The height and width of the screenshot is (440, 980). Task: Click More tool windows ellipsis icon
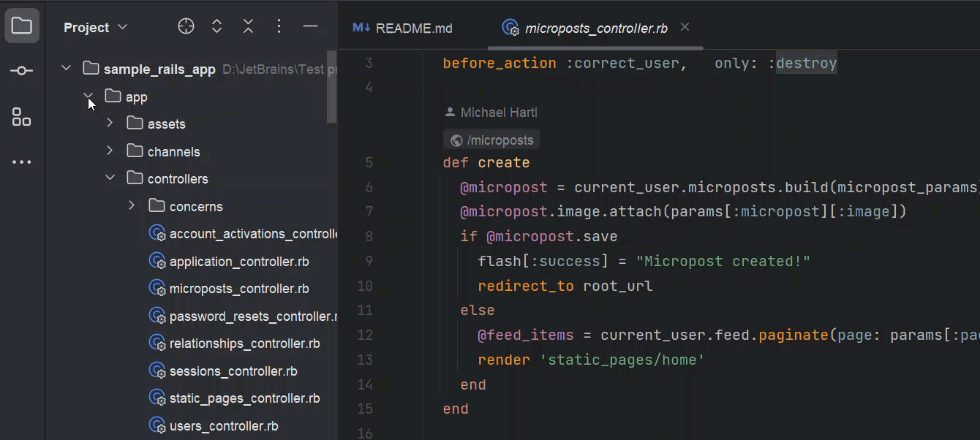click(x=21, y=162)
